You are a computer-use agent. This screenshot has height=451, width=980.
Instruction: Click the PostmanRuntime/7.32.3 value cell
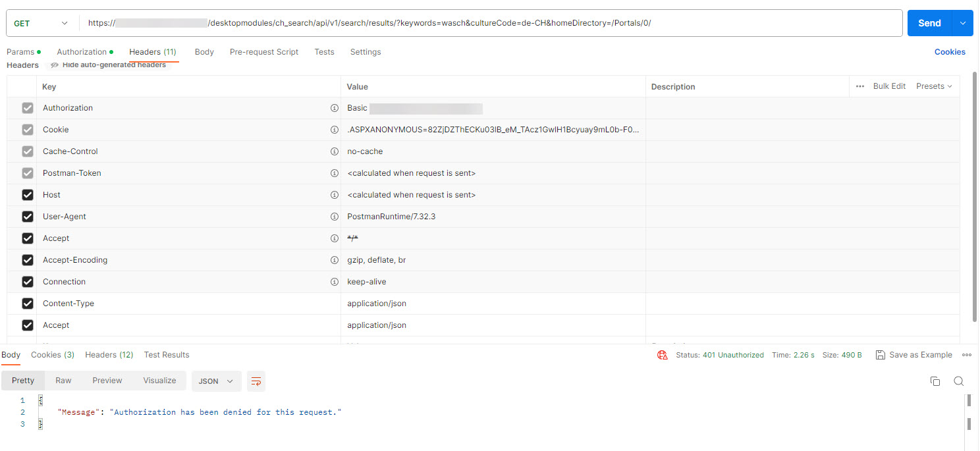pyautogui.click(x=493, y=217)
